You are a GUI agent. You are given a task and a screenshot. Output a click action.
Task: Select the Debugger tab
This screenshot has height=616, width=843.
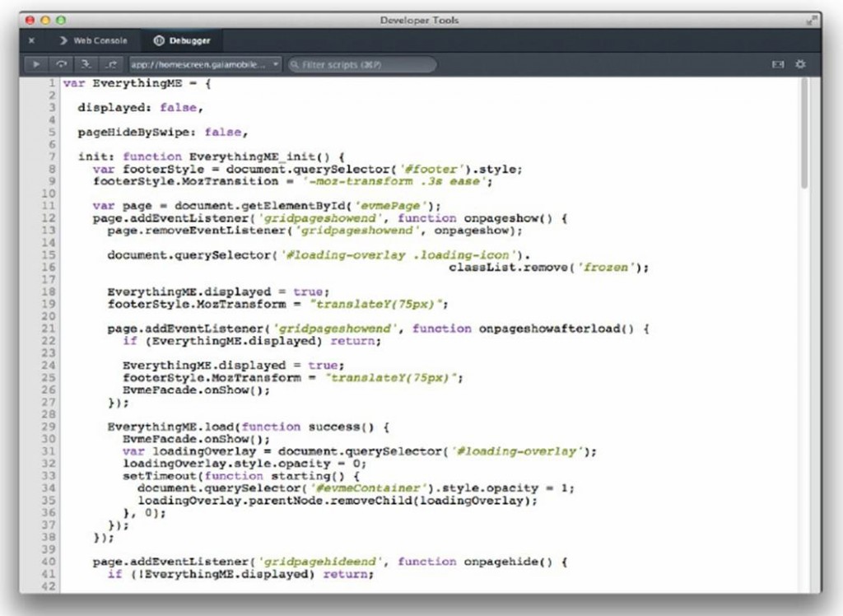coord(182,40)
